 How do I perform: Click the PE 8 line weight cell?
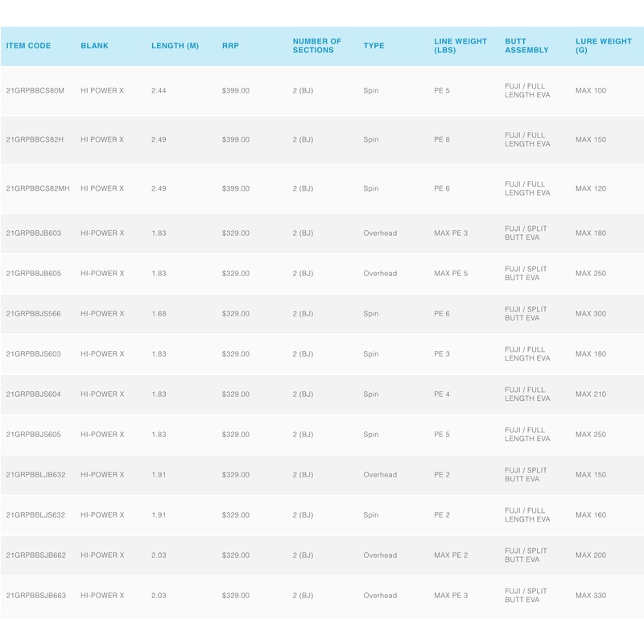pos(442,140)
